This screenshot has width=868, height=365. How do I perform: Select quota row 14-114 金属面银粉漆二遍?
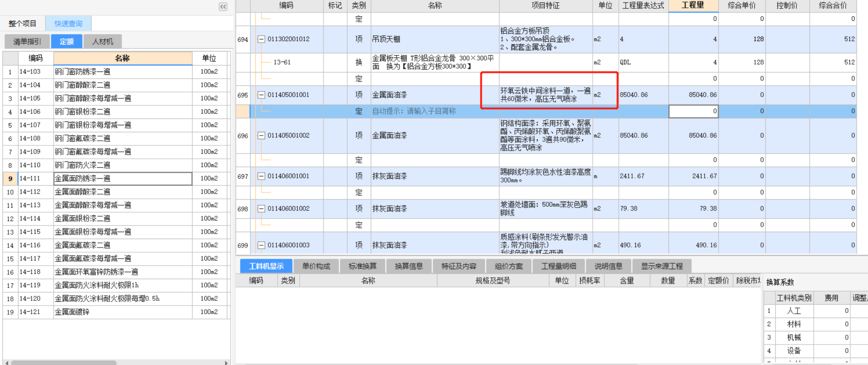pyautogui.click(x=116, y=218)
